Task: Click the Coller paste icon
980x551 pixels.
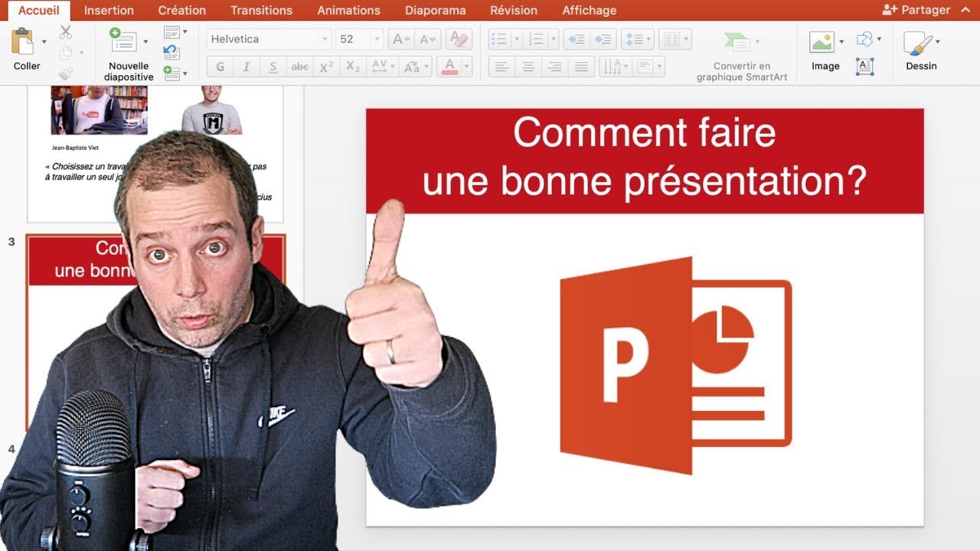Action: (24, 41)
